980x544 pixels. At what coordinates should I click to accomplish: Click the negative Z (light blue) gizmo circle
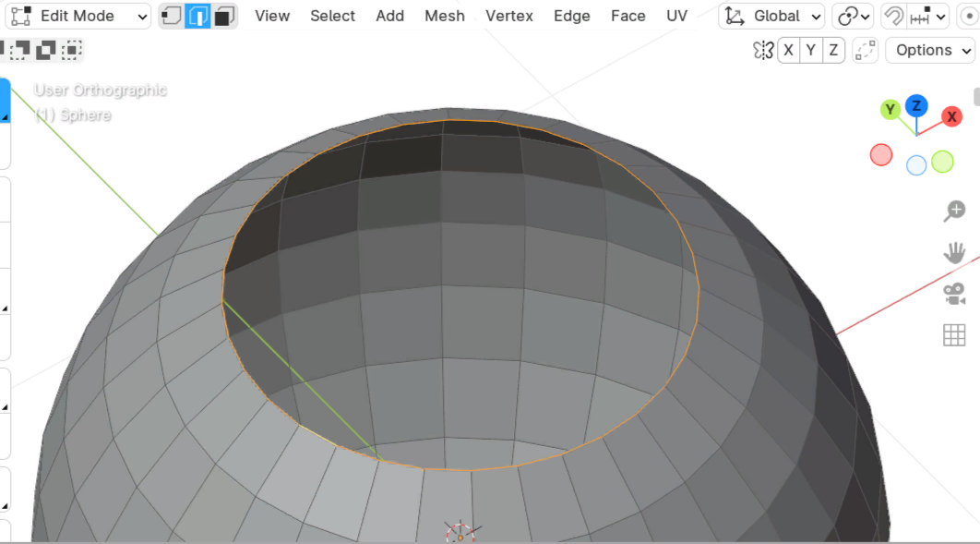click(916, 165)
